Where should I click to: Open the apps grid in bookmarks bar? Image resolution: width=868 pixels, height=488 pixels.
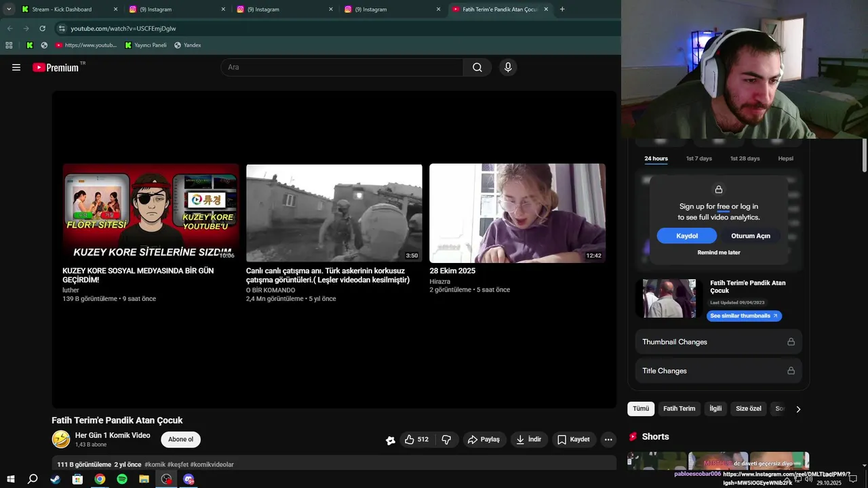(9, 45)
